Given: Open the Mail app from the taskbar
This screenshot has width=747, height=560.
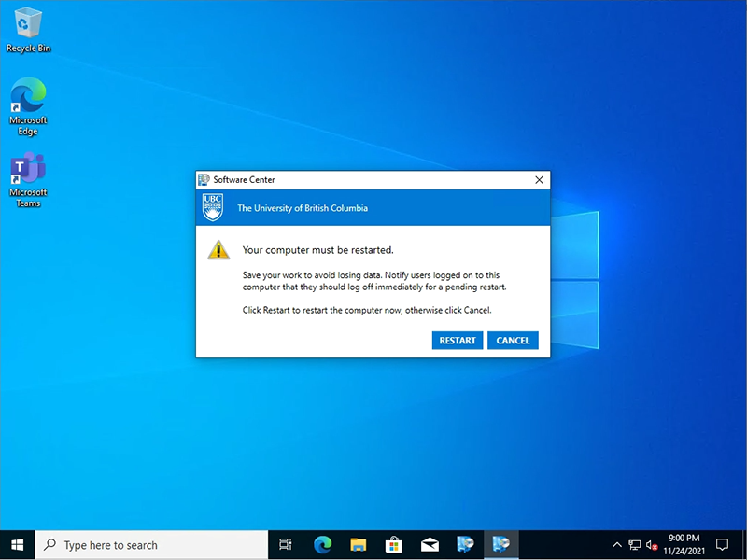Looking at the screenshot, I should pos(430,545).
